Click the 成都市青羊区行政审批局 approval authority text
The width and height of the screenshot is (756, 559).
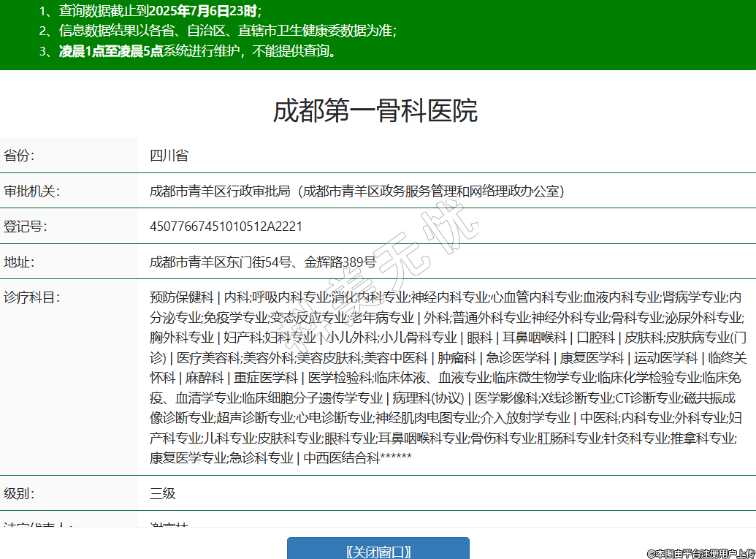tap(356, 191)
